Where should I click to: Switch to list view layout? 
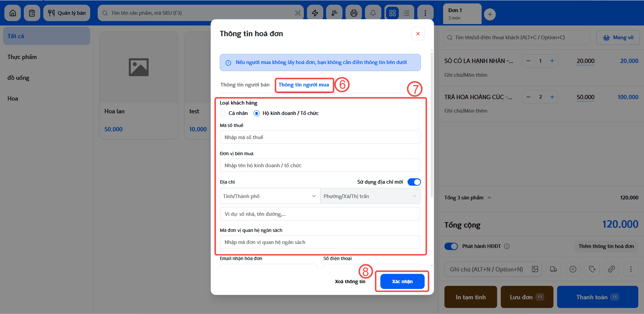[x=406, y=13]
